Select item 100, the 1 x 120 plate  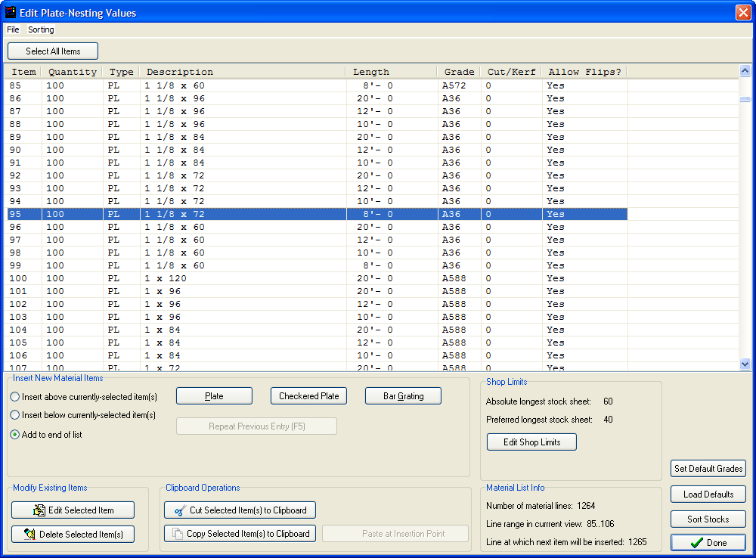pos(316,278)
